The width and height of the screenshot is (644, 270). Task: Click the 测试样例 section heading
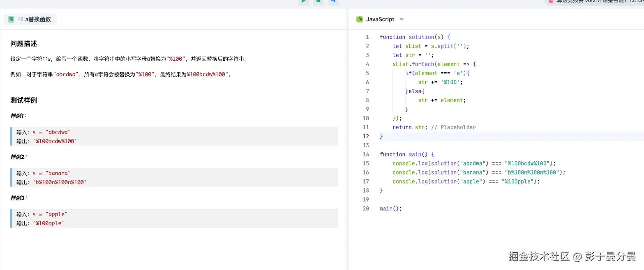(x=23, y=100)
